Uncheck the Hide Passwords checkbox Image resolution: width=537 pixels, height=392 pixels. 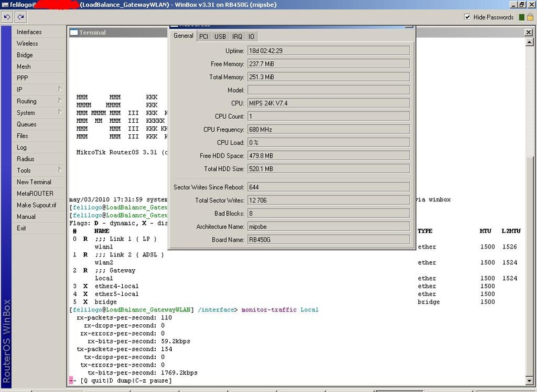[467, 17]
